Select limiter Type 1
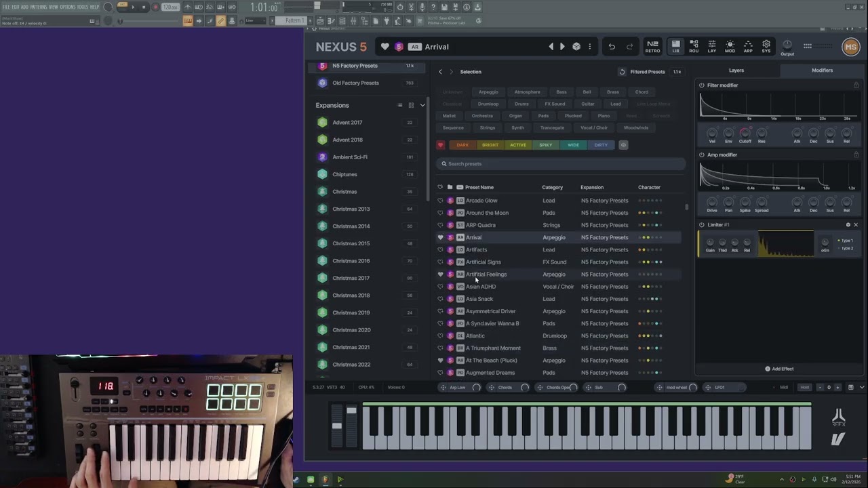The width and height of the screenshot is (868, 488). [x=846, y=241]
